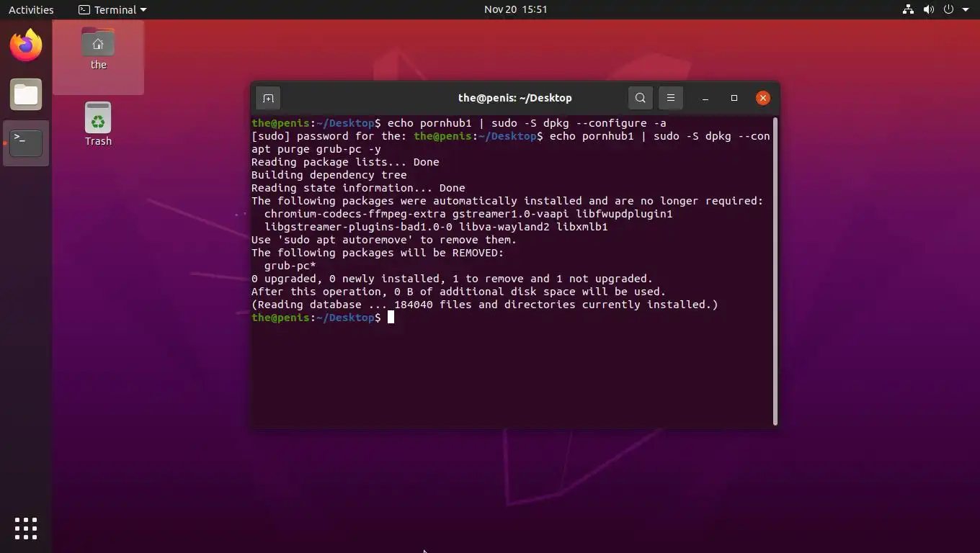Click the 'libfwupdplugin1' package name
The height and width of the screenshot is (553, 980).
click(x=624, y=214)
